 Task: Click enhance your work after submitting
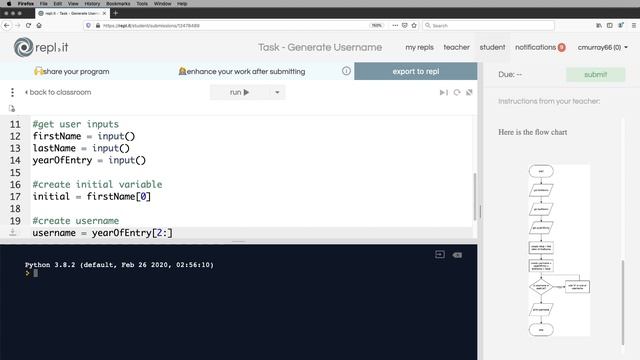[242, 71]
